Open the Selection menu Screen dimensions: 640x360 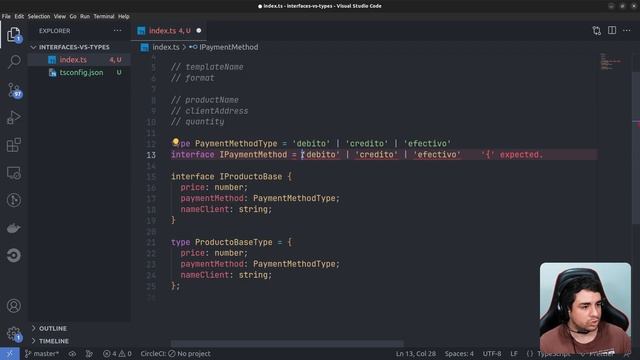pos(39,16)
